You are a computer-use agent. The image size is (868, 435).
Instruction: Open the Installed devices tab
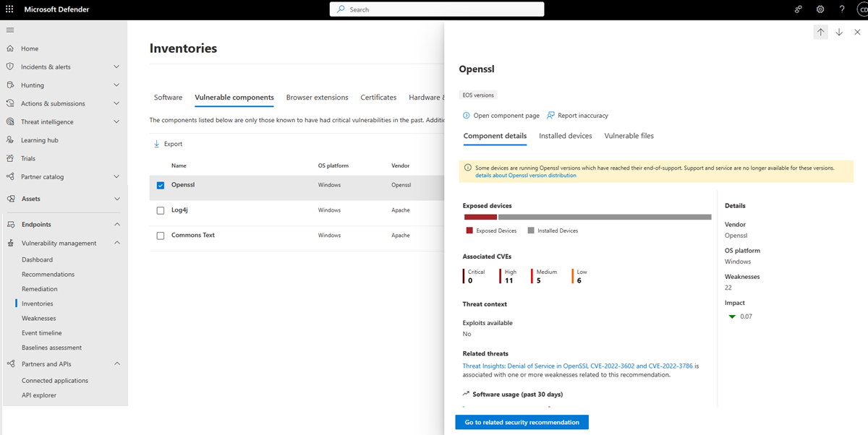click(x=566, y=136)
